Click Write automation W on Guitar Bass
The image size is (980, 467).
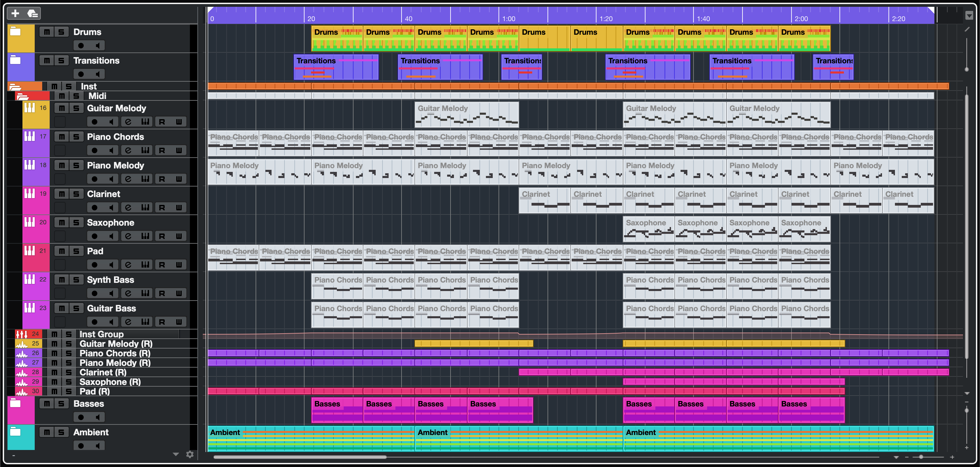[x=179, y=322]
